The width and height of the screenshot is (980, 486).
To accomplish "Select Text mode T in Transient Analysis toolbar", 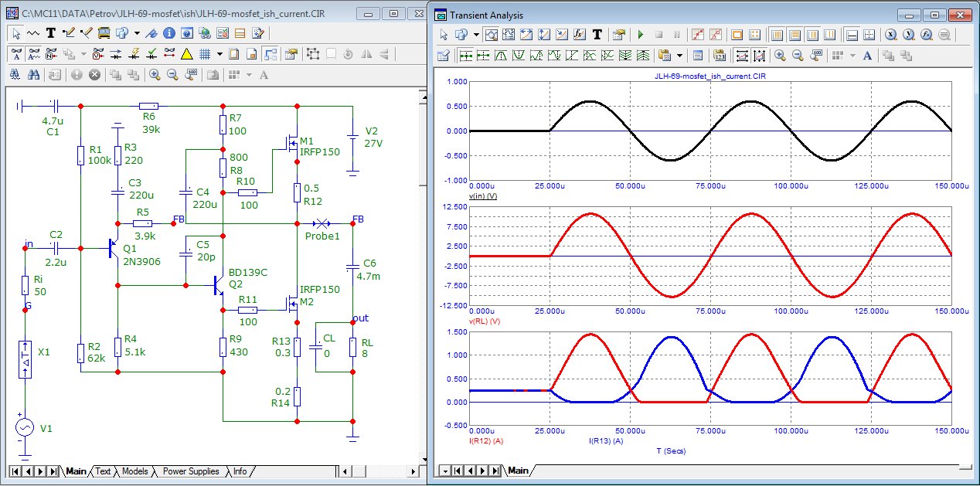I will pos(597,34).
